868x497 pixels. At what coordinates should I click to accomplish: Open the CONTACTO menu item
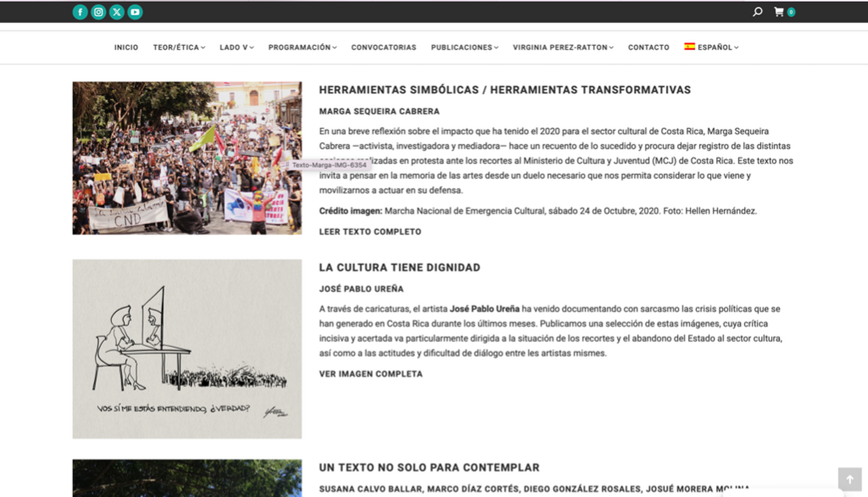pos(649,47)
